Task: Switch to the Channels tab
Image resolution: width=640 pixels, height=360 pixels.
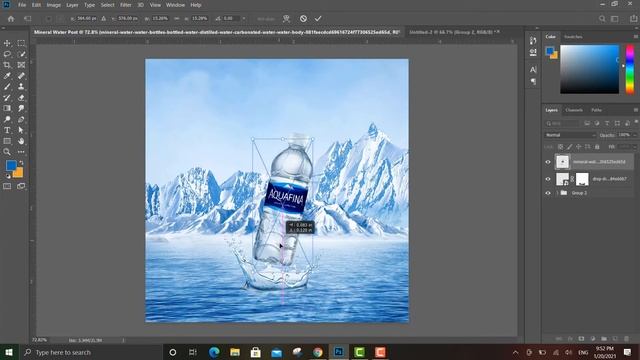Action: [574, 110]
